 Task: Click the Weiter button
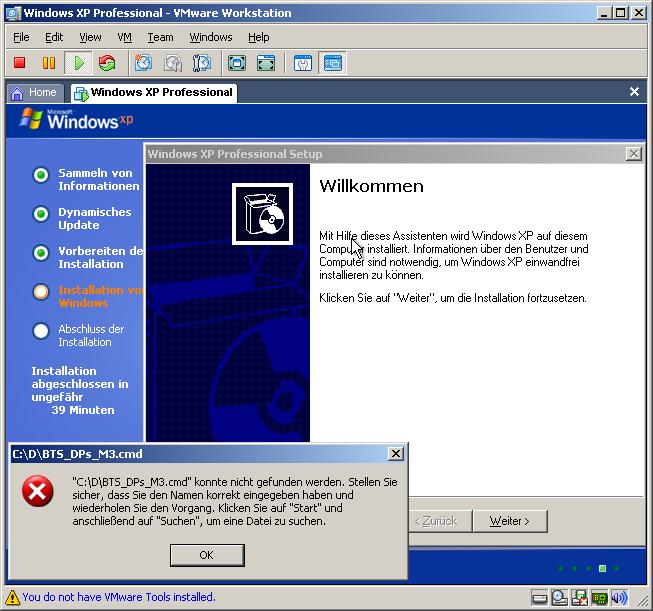[510, 521]
